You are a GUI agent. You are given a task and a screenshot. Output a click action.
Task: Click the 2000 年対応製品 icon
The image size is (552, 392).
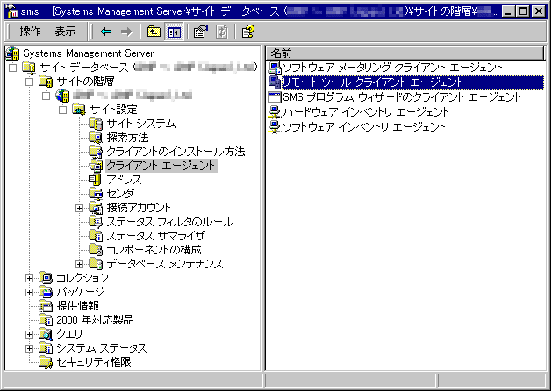(46, 320)
